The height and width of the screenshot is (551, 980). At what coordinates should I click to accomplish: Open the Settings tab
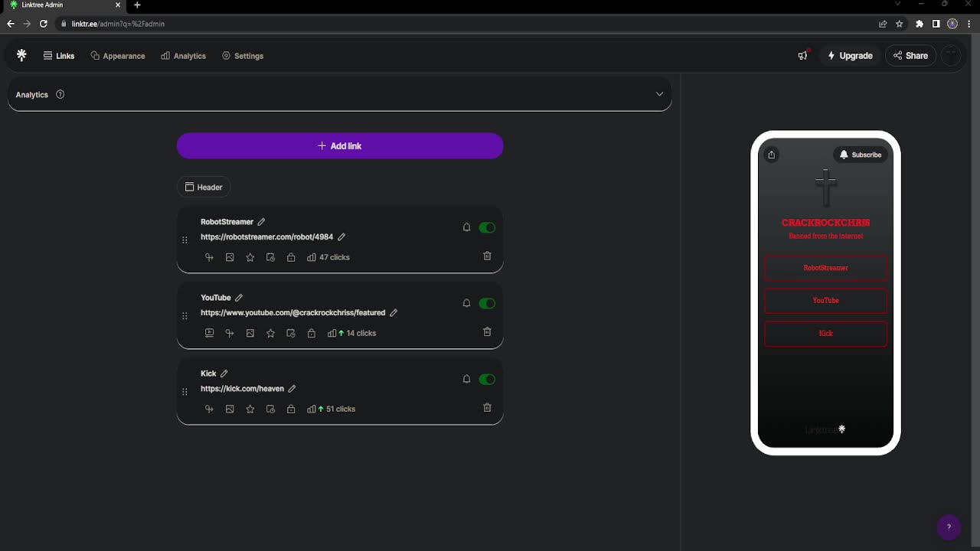point(243,56)
